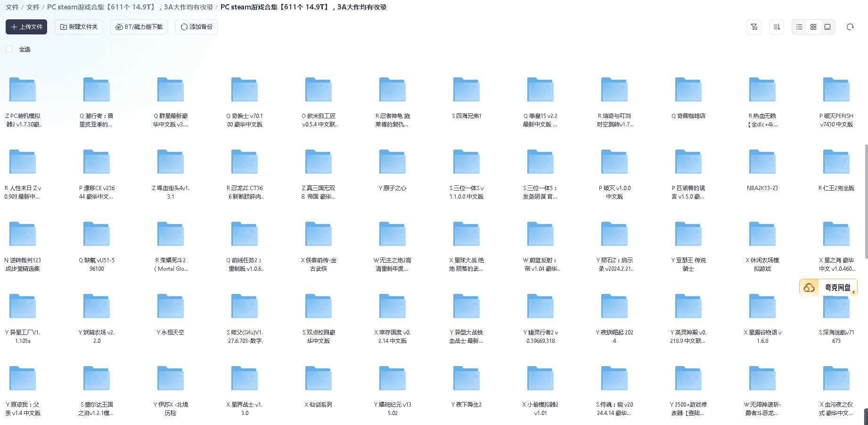Select folder name Q 缺氧 vU51-596100
Viewport: 868px width, 425px height.
click(x=97, y=264)
